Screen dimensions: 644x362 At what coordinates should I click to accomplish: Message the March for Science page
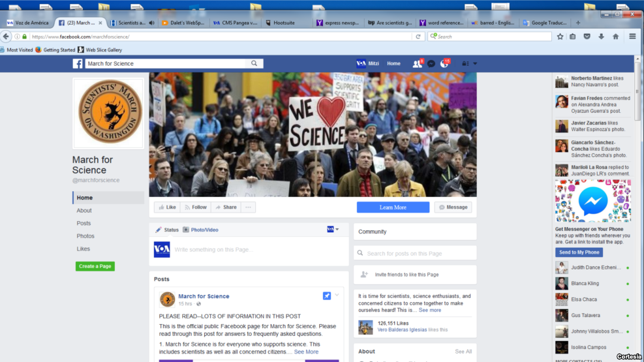tap(453, 207)
